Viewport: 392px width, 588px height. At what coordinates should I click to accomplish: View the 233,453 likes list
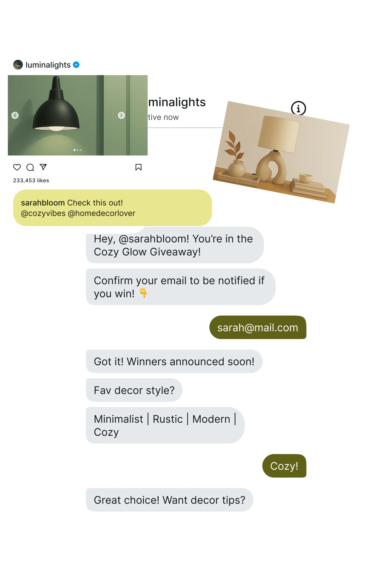pyautogui.click(x=31, y=180)
